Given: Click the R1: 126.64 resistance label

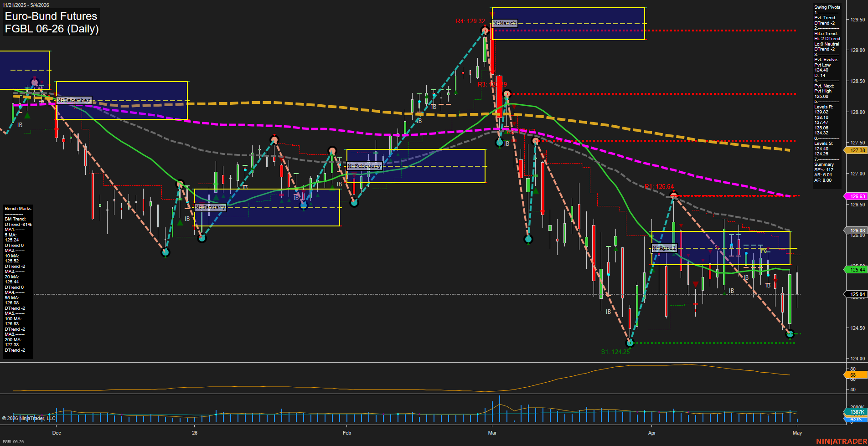Looking at the screenshot, I should click(659, 186).
